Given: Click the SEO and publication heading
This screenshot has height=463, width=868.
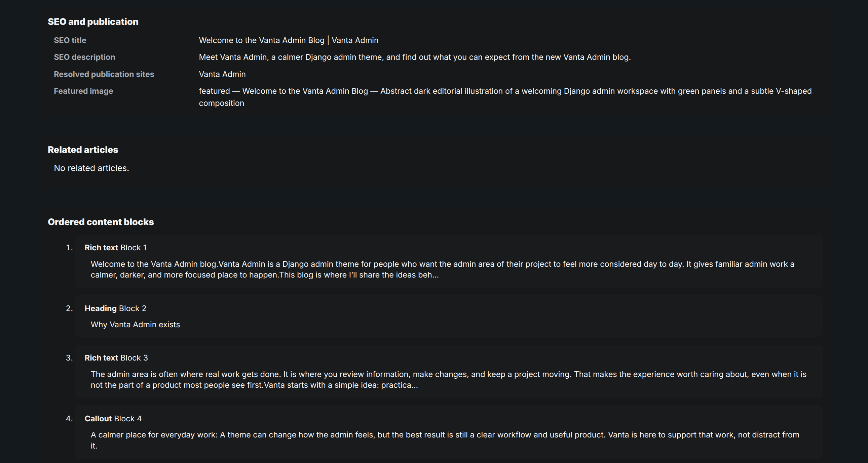Looking at the screenshot, I should pos(93,22).
